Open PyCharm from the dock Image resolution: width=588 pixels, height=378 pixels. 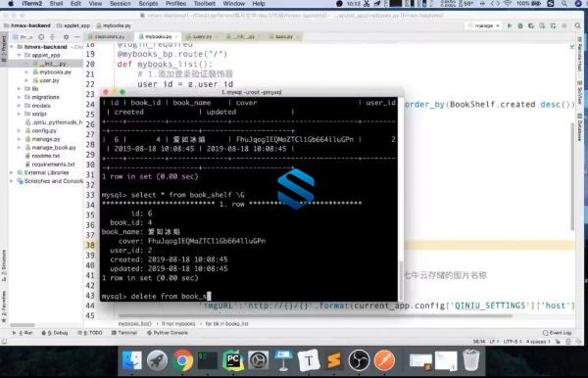click(x=232, y=360)
